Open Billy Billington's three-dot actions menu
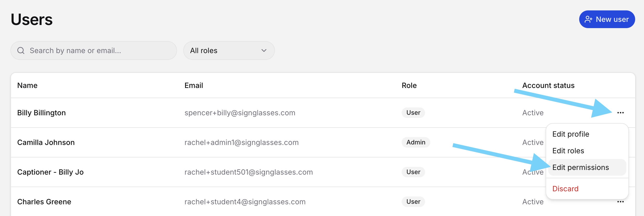 tap(620, 113)
